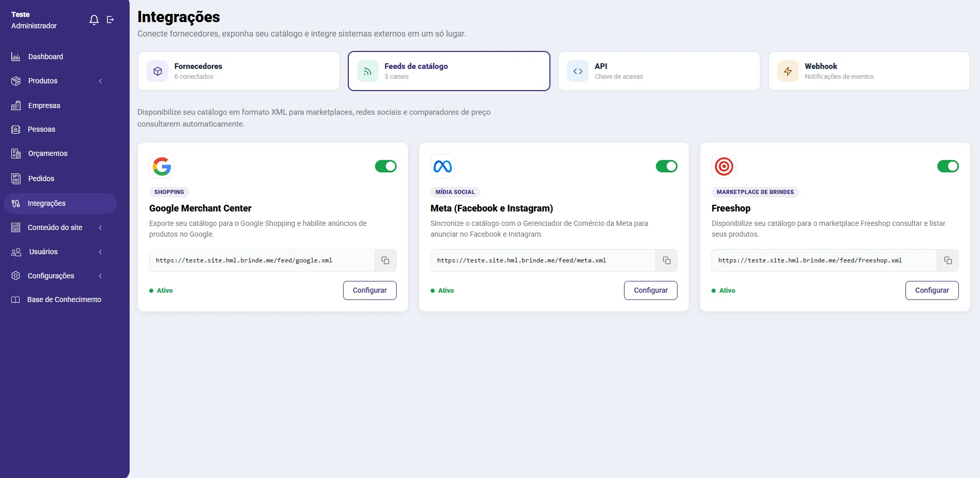Click the Pedidos document icon
The width and height of the screenshot is (980, 478).
point(16,179)
